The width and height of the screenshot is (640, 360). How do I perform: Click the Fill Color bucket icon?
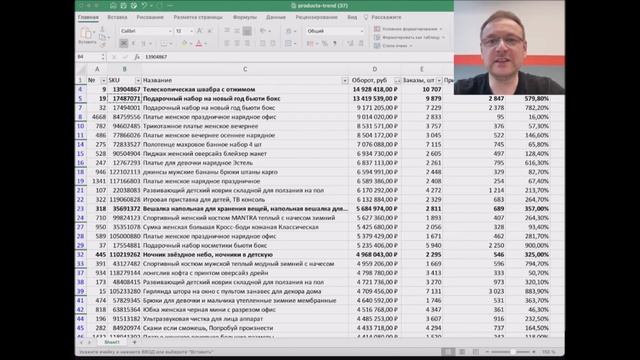[184, 43]
